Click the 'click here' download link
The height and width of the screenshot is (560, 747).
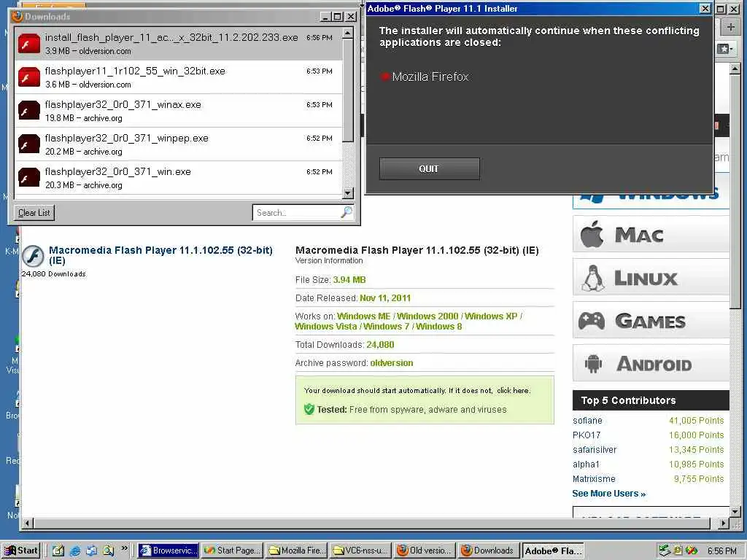513,391
